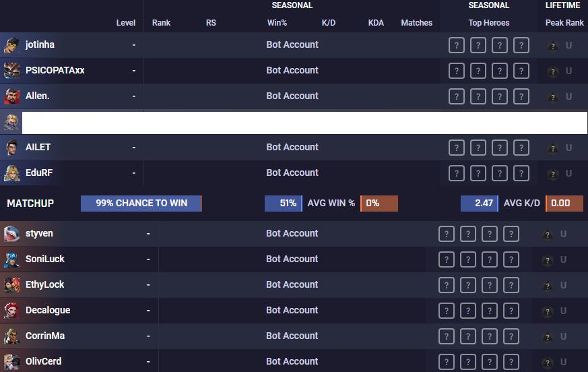This screenshot has width=588, height=372.
Task: Click EduRF's first unknown top hero slot
Action: (x=457, y=173)
